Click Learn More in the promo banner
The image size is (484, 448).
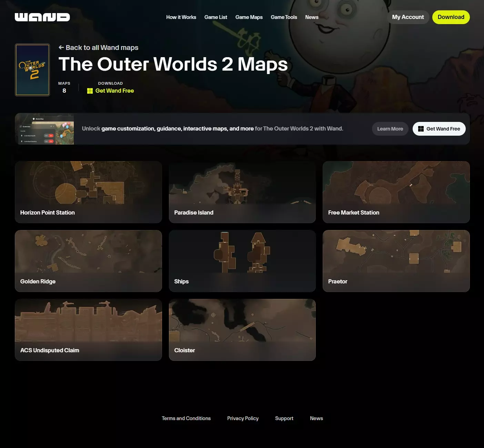[x=390, y=129]
